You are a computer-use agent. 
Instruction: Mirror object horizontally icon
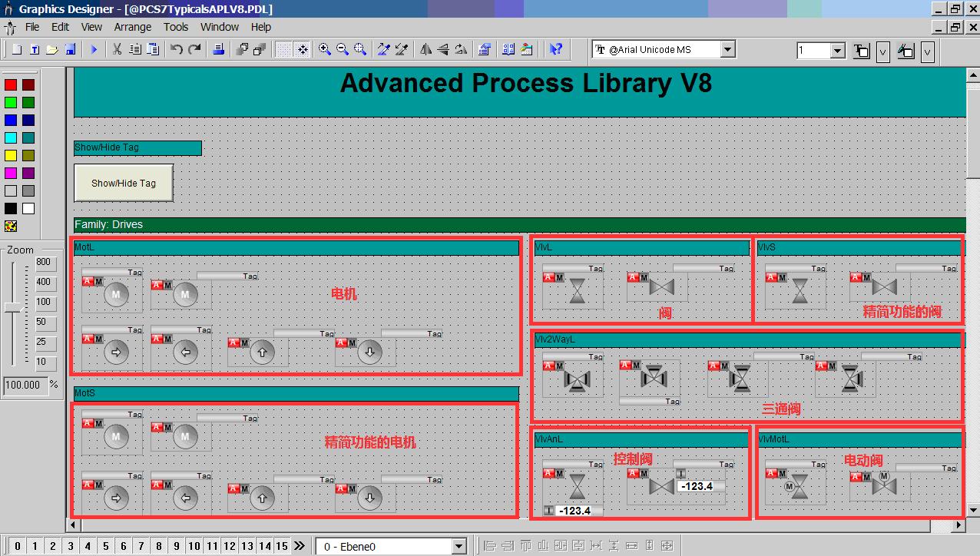click(425, 49)
